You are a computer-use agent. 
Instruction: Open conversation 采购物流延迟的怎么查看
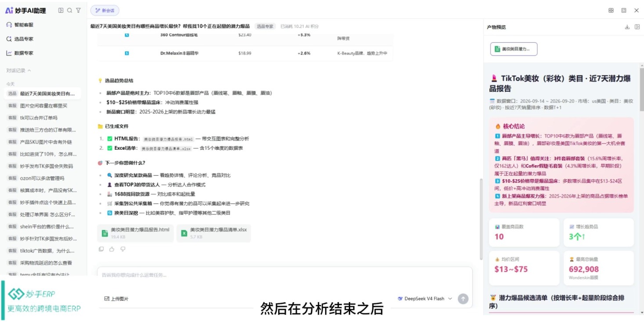[x=43, y=263]
